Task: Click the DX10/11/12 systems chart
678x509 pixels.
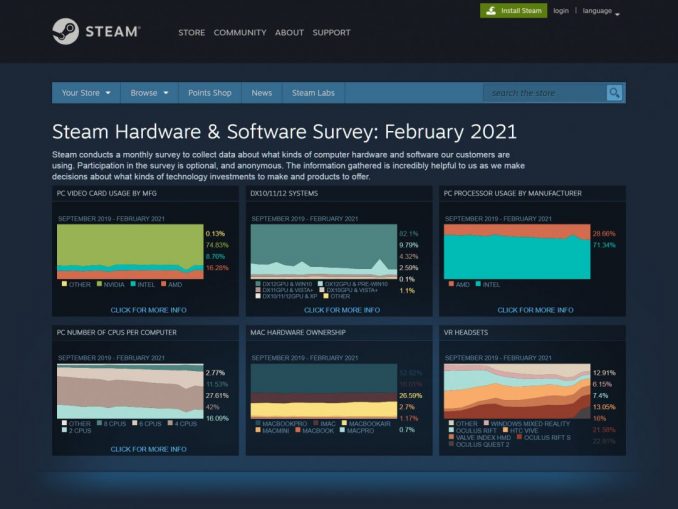Action: (324, 252)
